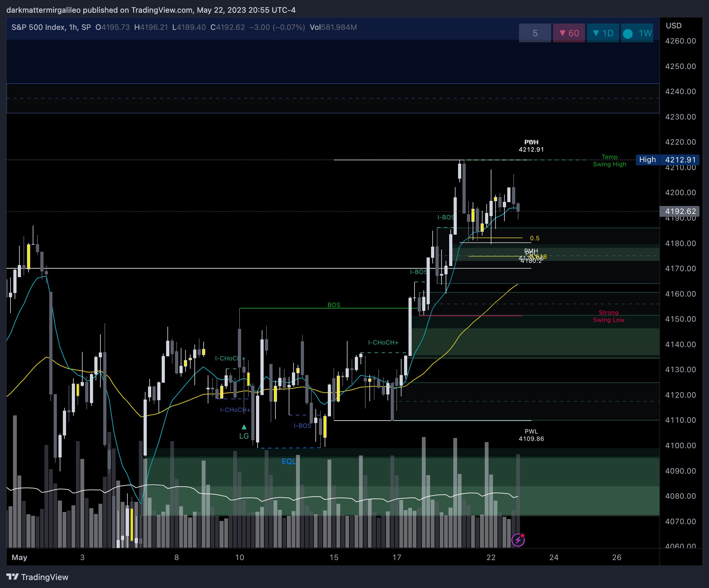Click the High price label tag
709x588 pixels.
647,160
